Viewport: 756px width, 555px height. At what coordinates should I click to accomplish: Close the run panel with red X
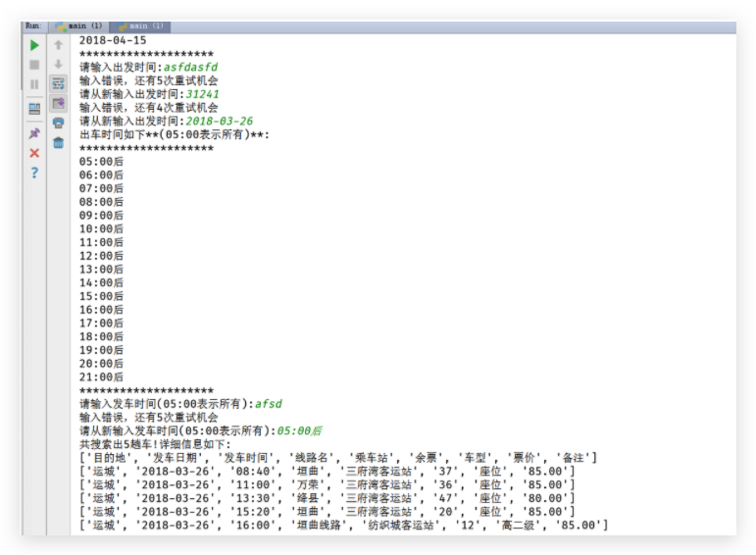[34, 153]
